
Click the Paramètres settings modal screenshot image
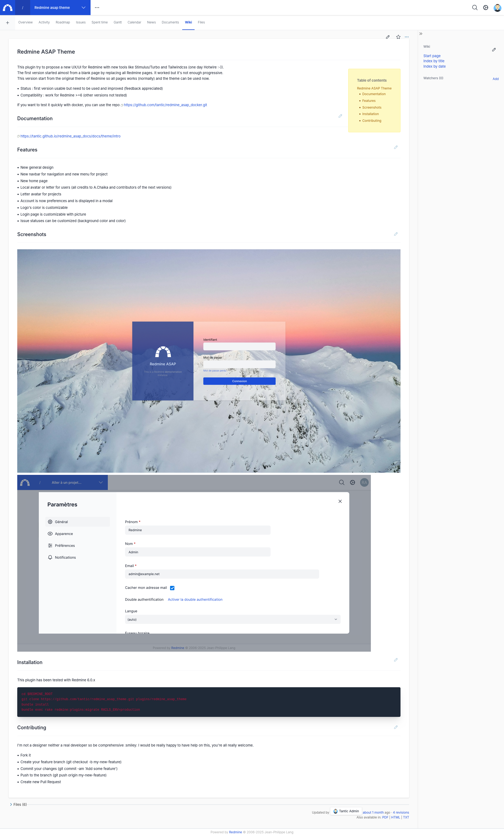pos(194,563)
